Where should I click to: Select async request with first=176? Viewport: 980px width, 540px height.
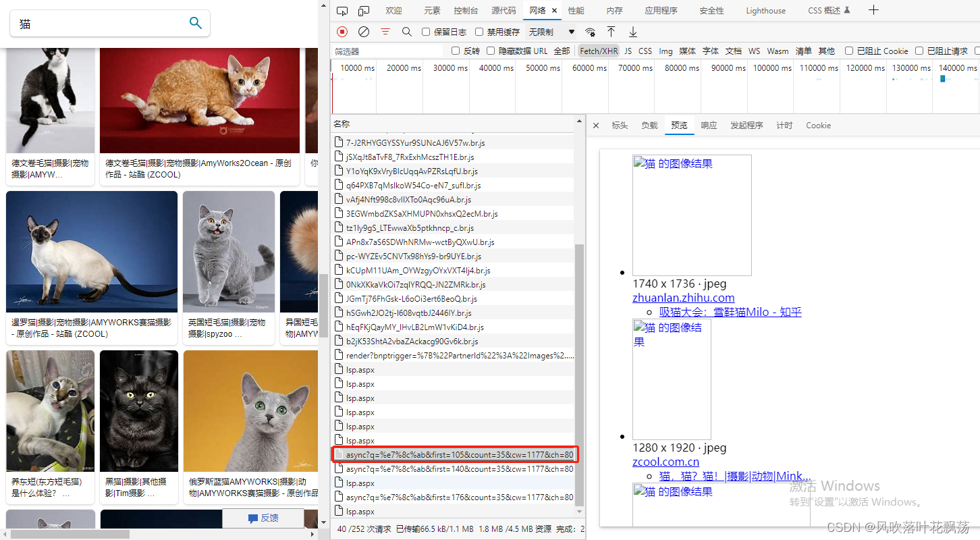pos(454,497)
